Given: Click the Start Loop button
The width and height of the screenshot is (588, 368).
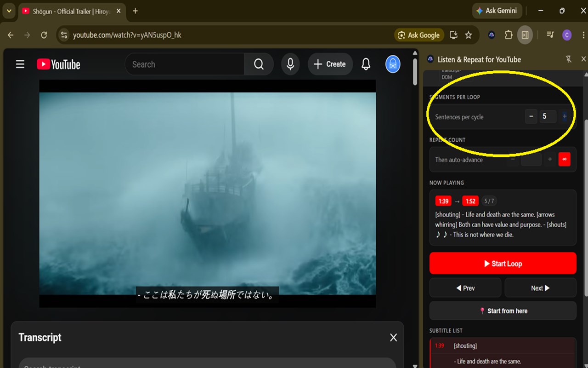Looking at the screenshot, I should coord(503,264).
